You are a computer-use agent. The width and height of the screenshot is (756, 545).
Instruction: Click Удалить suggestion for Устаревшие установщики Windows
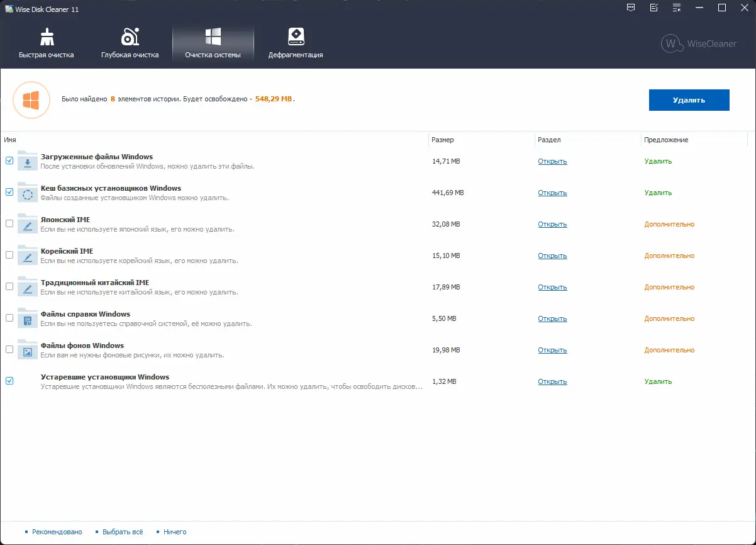coord(658,381)
